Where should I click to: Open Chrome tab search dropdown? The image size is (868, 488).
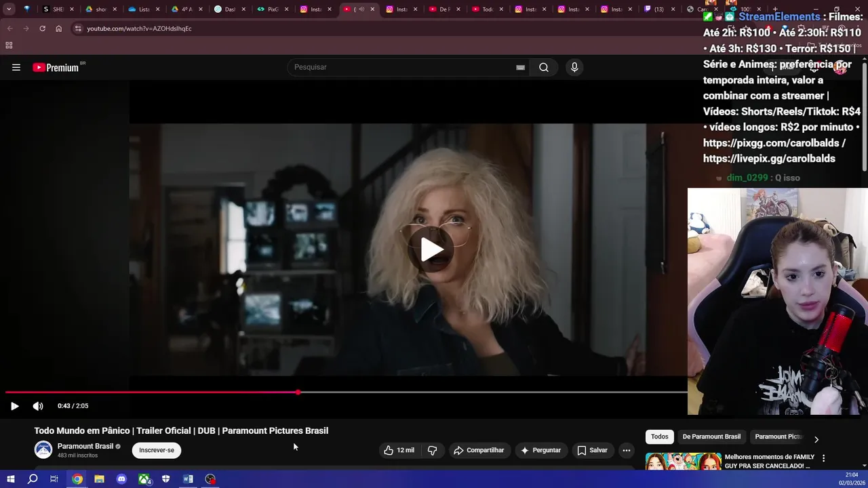click(x=9, y=9)
